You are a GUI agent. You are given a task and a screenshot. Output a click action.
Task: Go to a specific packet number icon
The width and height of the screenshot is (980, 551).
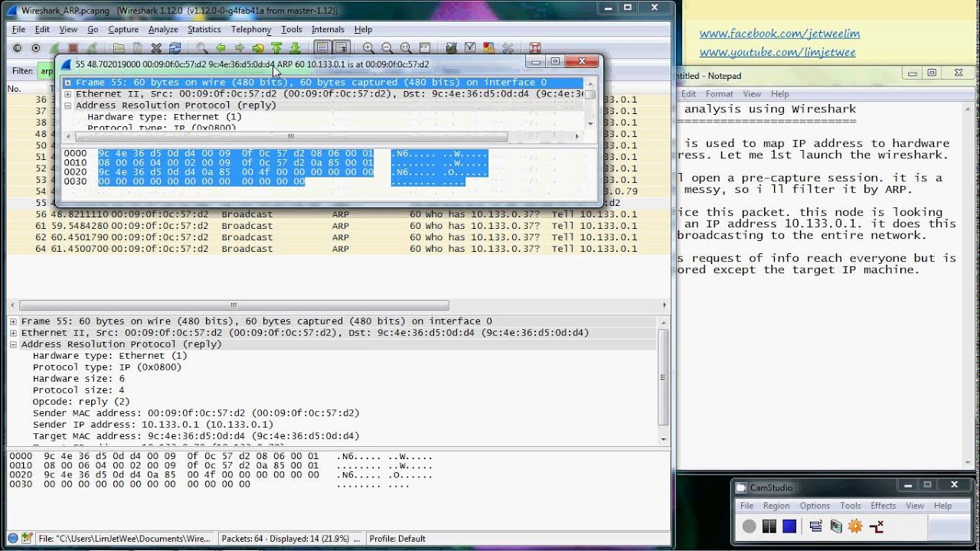tap(257, 47)
